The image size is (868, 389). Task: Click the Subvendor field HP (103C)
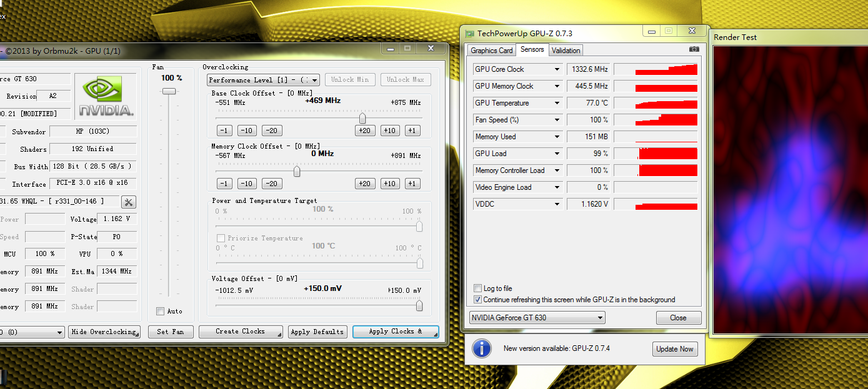click(93, 132)
